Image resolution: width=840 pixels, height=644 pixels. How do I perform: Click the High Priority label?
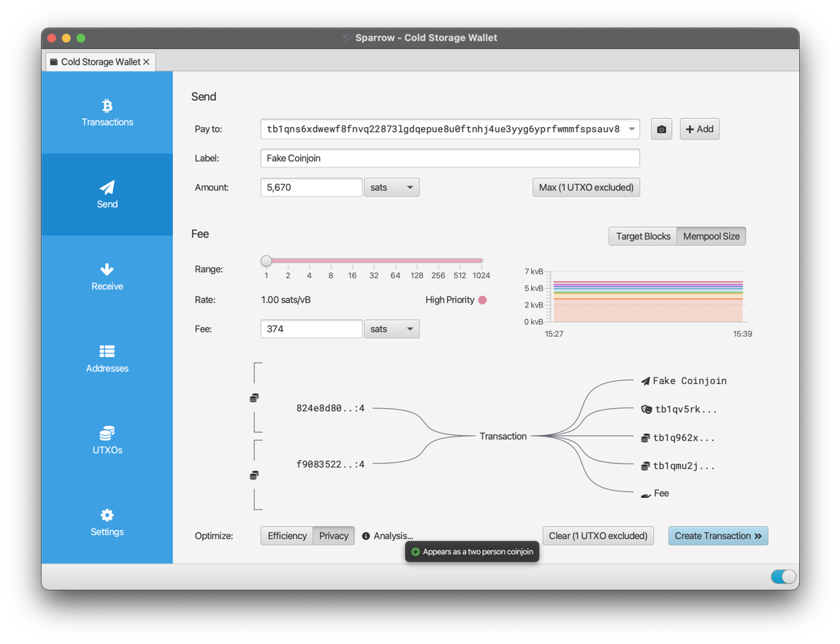click(x=450, y=300)
